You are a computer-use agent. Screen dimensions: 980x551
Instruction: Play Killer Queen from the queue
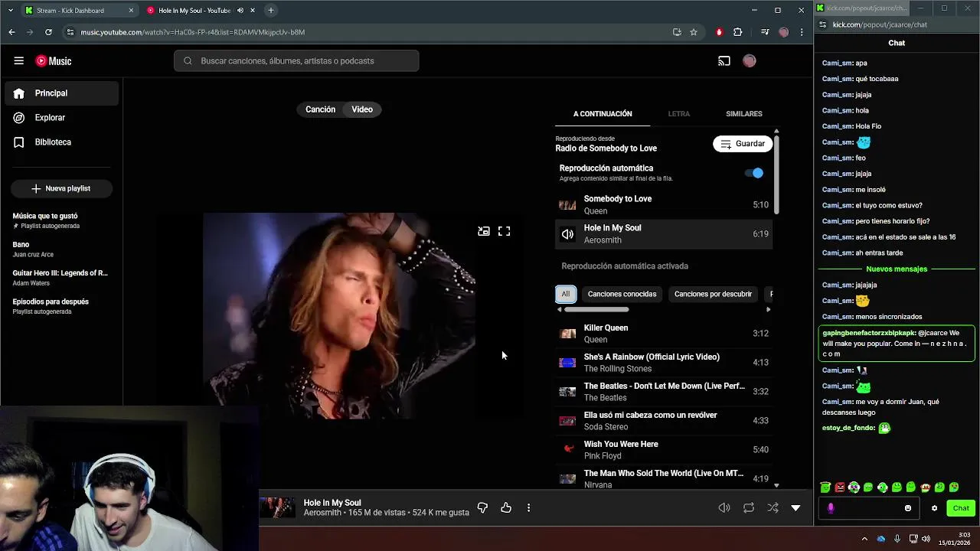pyautogui.click(x=663, y=334)
